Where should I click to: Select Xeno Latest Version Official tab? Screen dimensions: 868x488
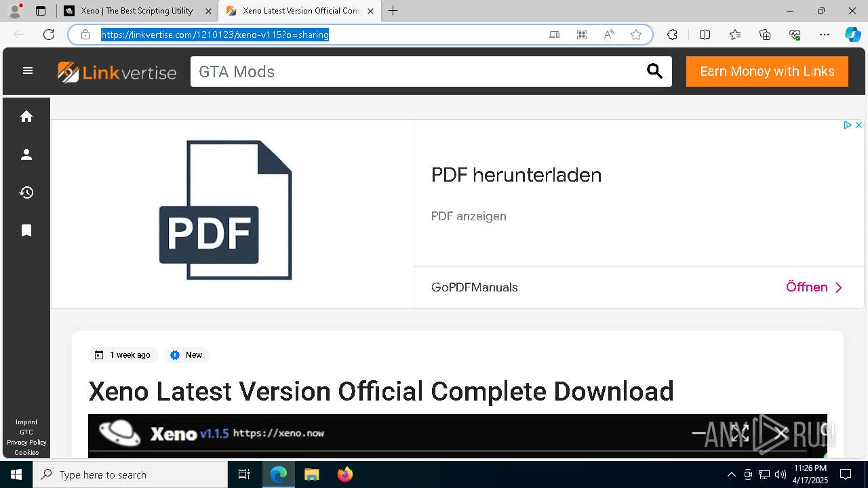pos(298,11)
